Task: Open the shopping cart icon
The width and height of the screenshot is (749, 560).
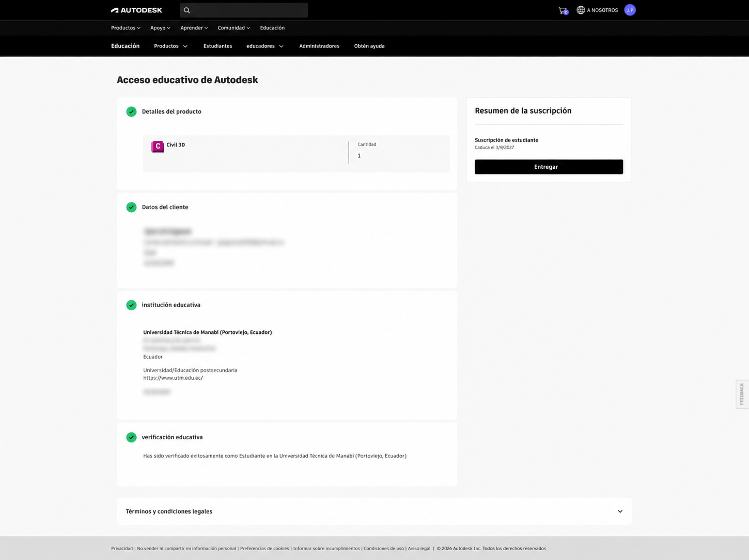Action: [563, 10]
